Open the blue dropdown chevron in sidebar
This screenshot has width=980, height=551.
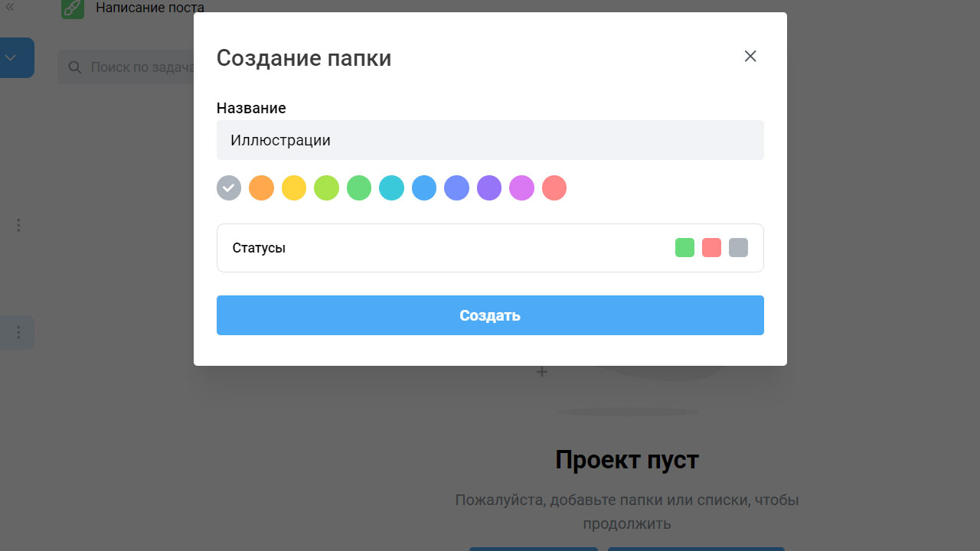[x=11, y=57]
